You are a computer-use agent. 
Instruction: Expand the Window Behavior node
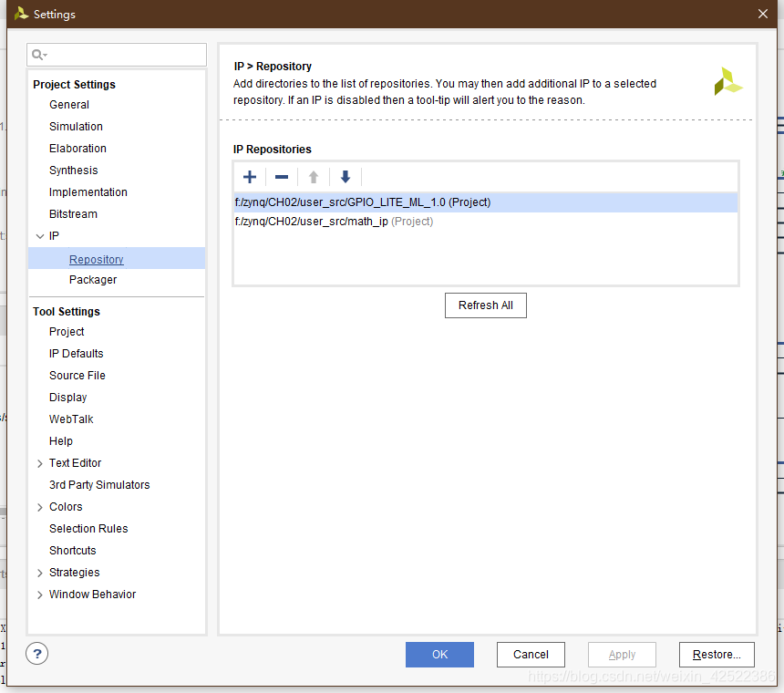click(x=40, y=595)
